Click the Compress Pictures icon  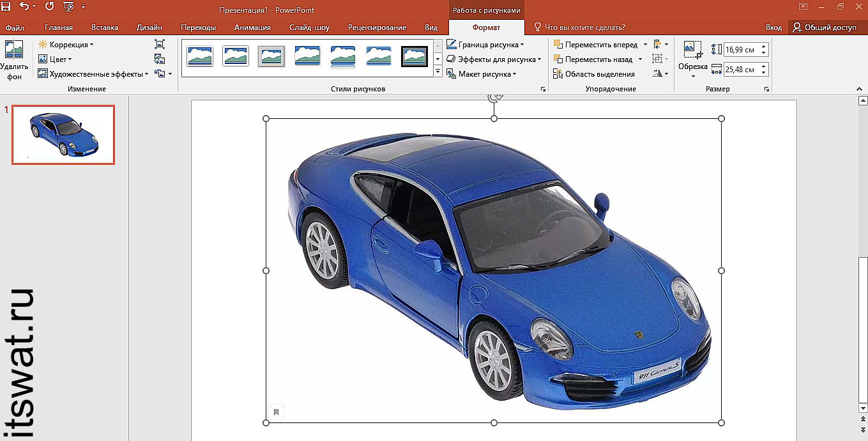pos(160,45)
